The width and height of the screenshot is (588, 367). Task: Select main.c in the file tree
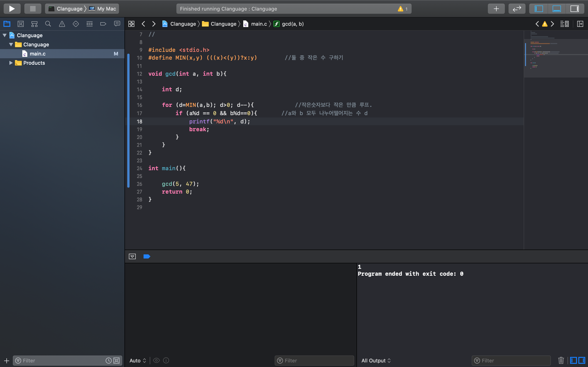[x=38, y=54]
